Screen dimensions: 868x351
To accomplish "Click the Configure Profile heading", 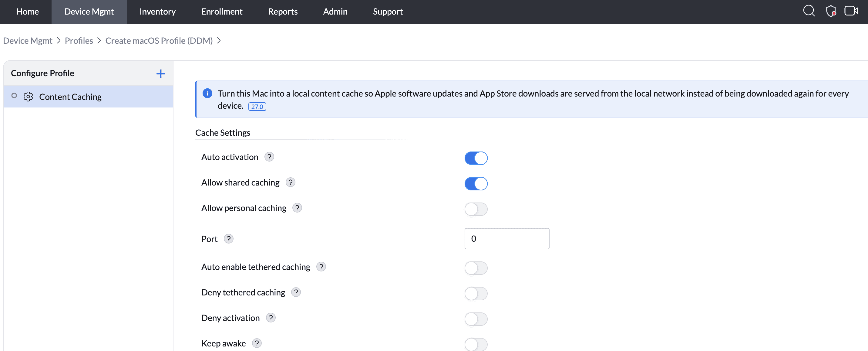I will [x=42, y=73].
